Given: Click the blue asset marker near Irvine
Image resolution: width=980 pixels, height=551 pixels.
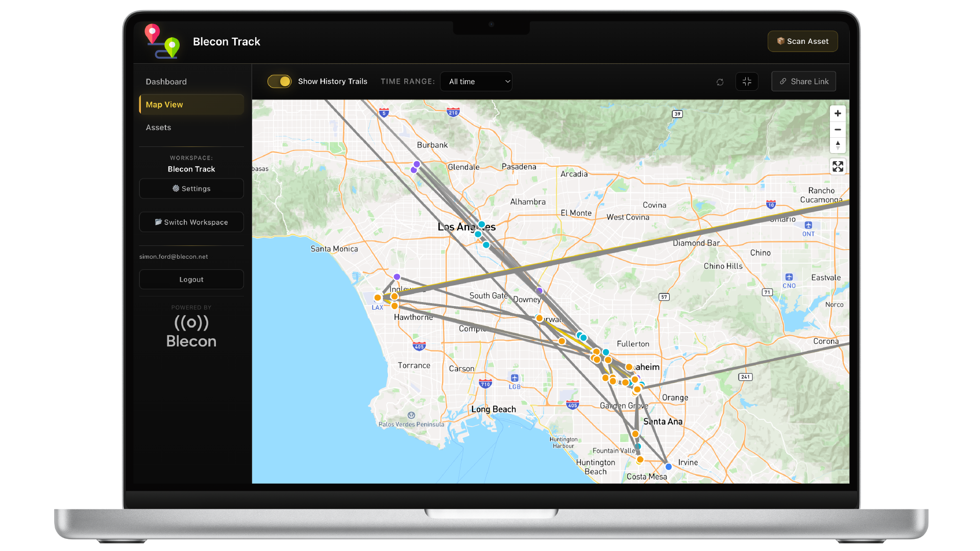Looking at the screenshot, I should click(669, 467).
